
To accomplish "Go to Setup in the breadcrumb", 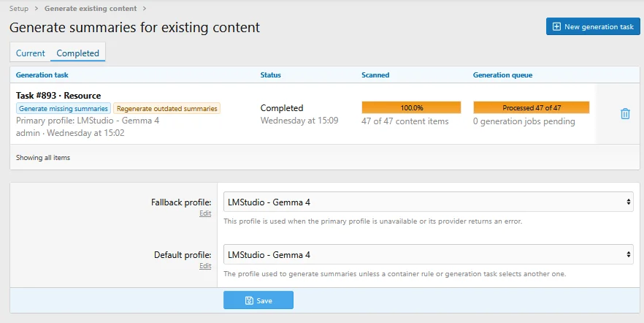I will pos(19,8).
